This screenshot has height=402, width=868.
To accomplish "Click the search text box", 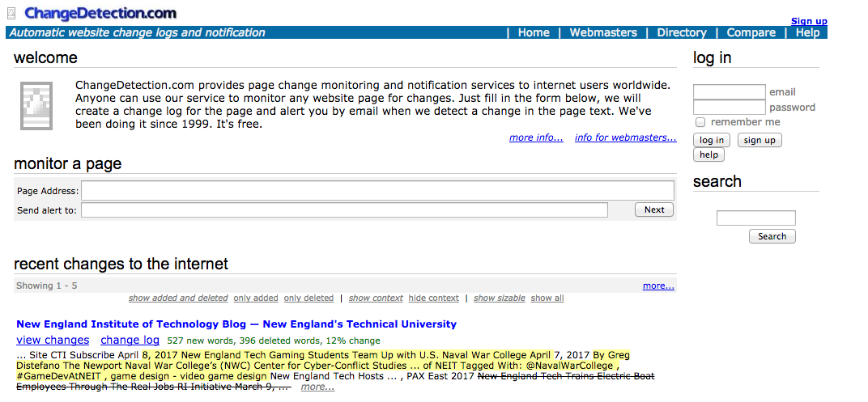I will point(755,218).
